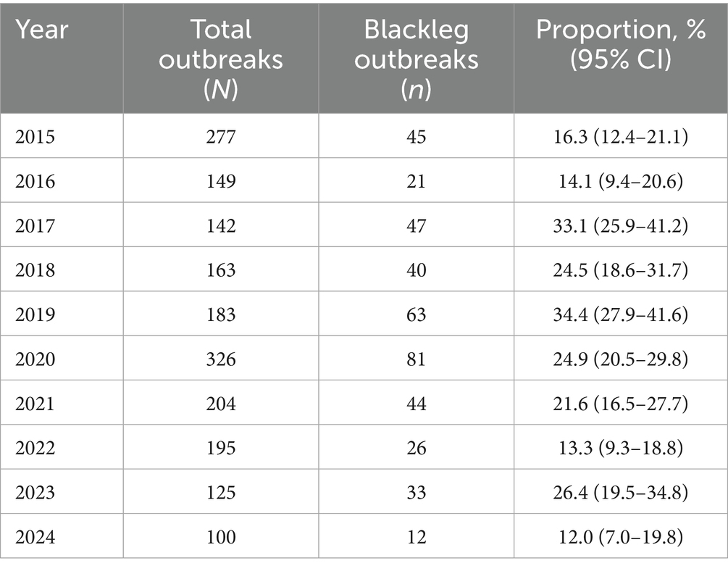Select blackleg outbreaks value 81
The image size is (728, 571).
point(416,359)
